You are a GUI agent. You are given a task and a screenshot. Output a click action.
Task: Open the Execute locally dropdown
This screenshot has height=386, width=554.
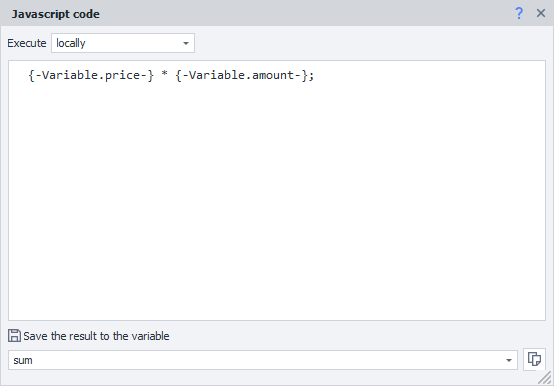tap(123, 43)
